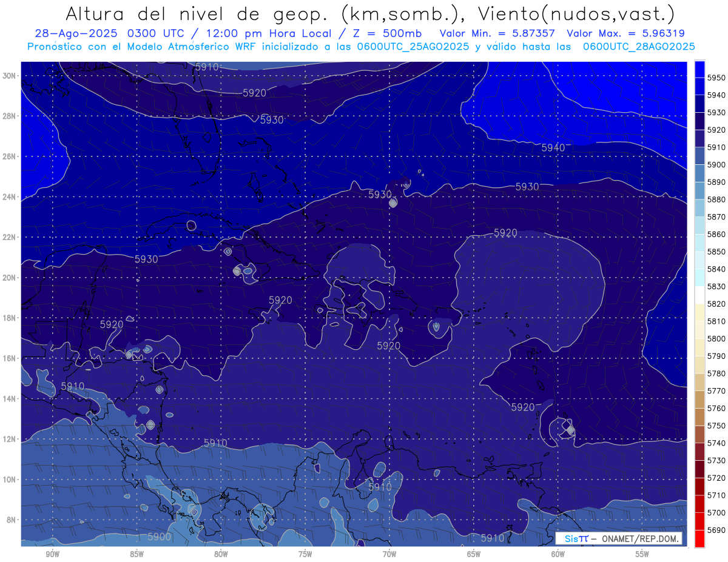This screenshot has height=562, width=728.
Task: Click the 90W longitude axis label
Action: click(52, 554)
